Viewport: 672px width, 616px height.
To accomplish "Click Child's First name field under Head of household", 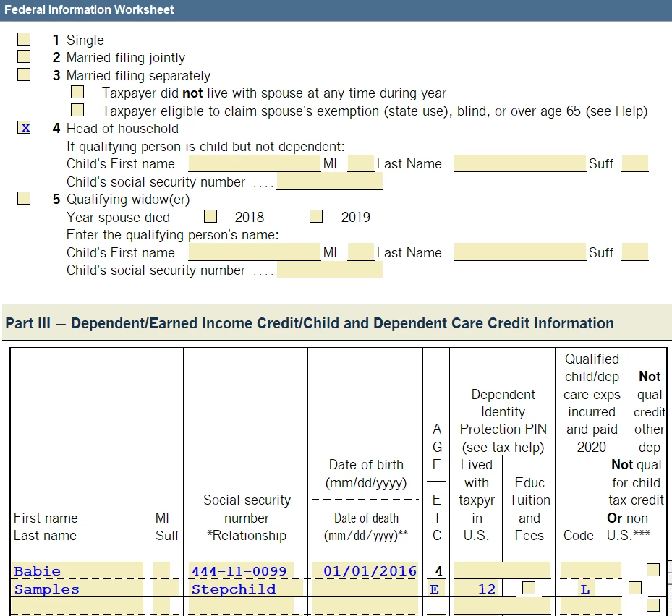I will (255, 163).
